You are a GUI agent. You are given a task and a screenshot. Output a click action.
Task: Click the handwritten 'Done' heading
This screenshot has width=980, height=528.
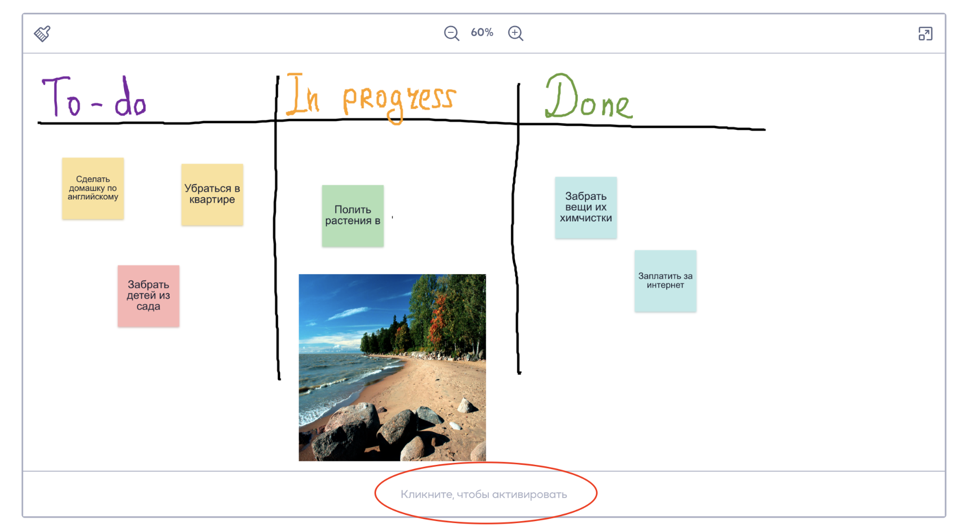pos(589,96)
